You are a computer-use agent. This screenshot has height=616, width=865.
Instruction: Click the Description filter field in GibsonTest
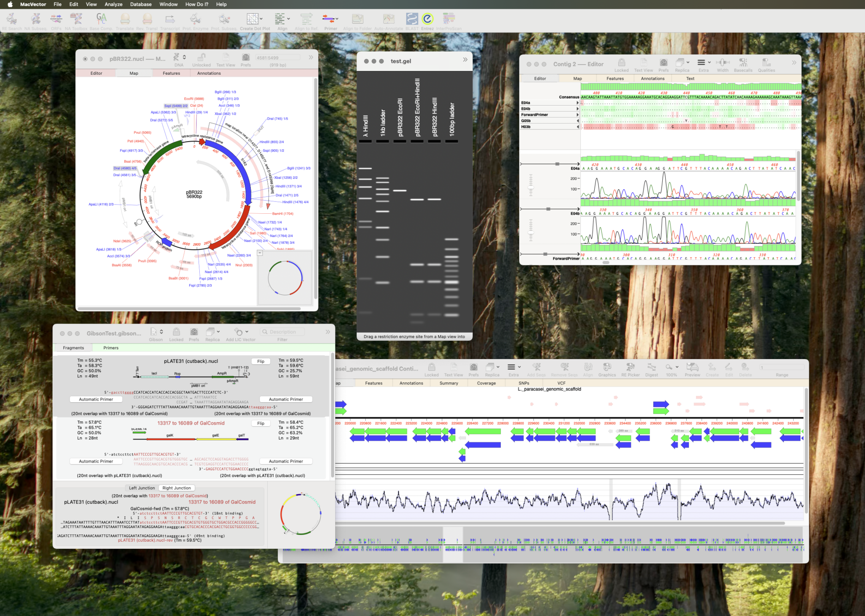point(282,331)
